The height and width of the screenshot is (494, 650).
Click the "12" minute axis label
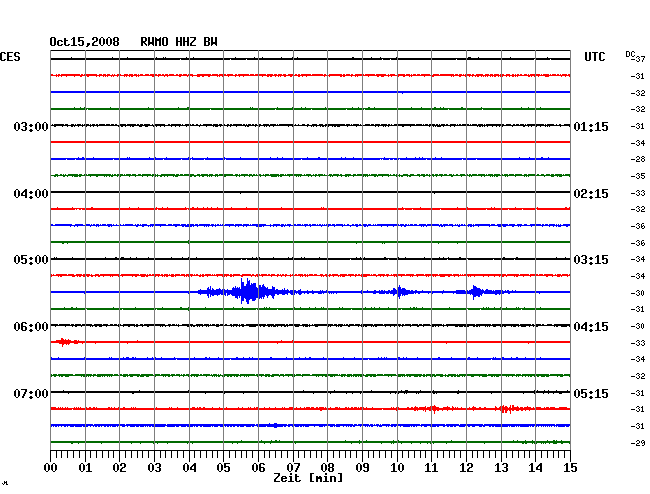coord(466,468)
